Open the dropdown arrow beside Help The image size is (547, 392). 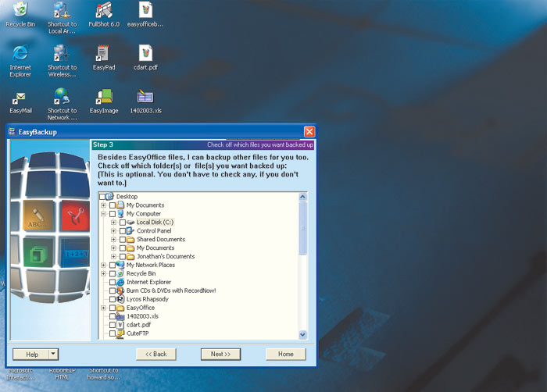click(x=52, y=354)
